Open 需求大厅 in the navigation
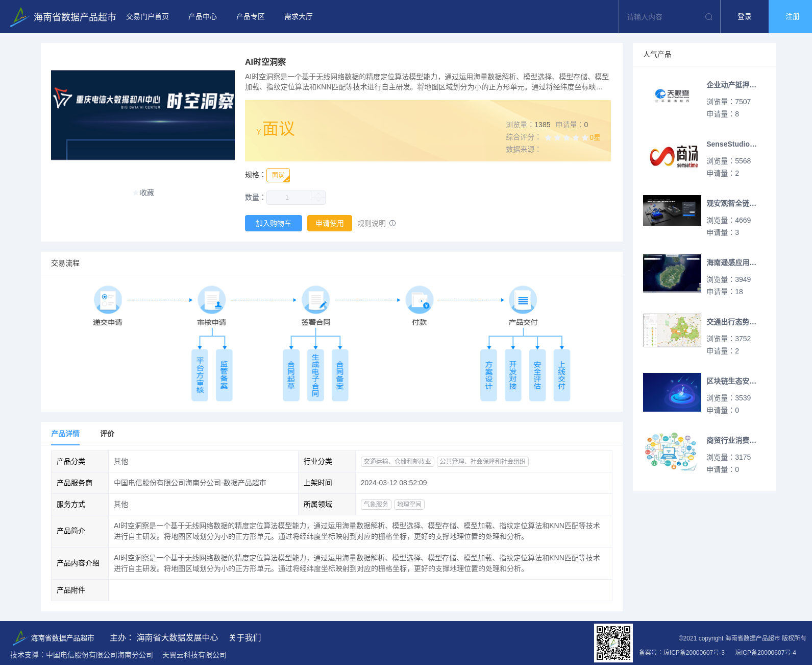 point(299,17)
